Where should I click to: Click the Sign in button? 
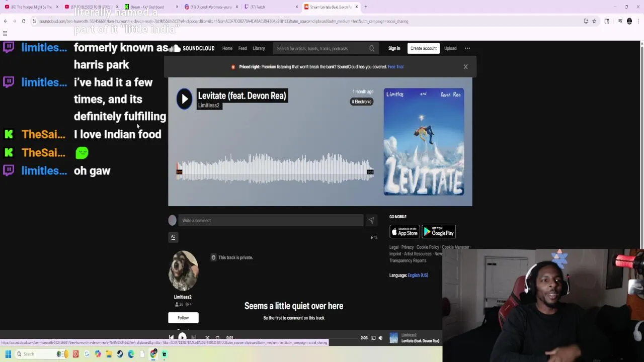click(x=394, y=48)
